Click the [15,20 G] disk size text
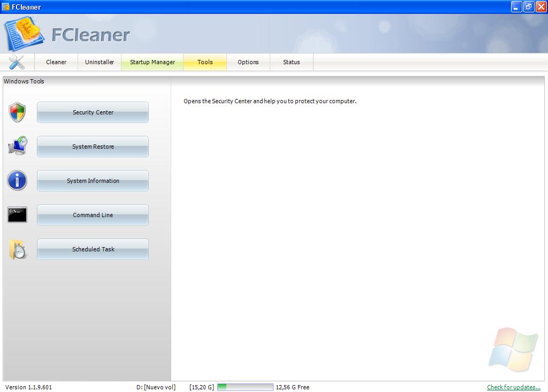Screen dimensions: 548x392 click(x=202, y=387)
